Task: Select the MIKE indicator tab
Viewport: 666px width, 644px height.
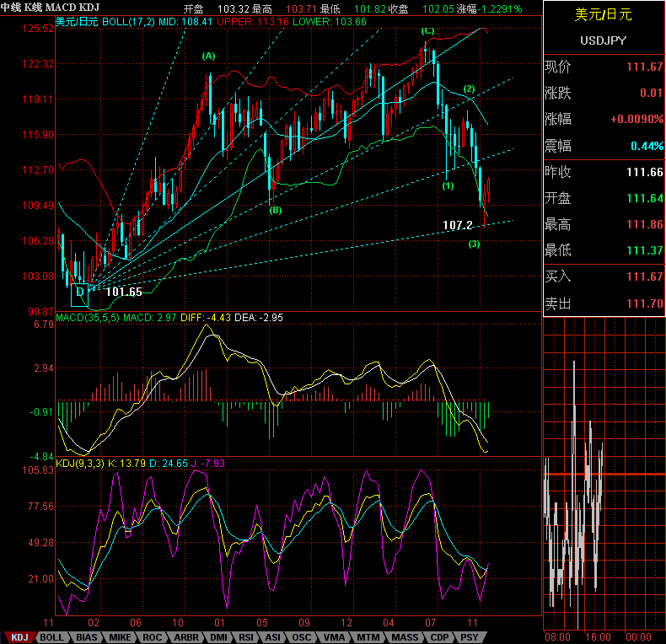Action: 121,637
